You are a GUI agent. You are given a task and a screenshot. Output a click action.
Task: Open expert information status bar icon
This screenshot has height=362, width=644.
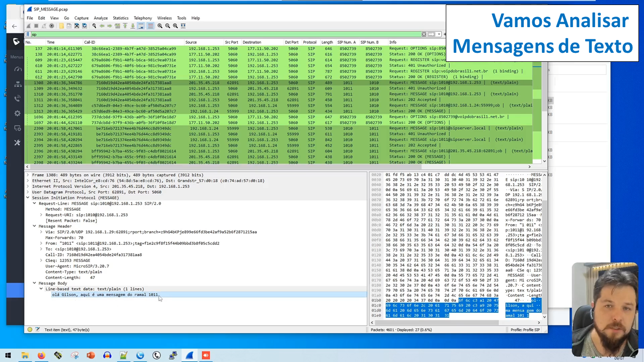(x=30, y=330)
